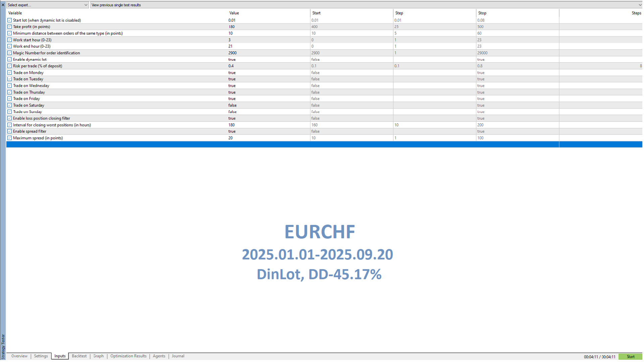This screenshot has width=644, height=362.
Task: Toggle Enable spread filter checkbox
Action: tap(9, 131)
